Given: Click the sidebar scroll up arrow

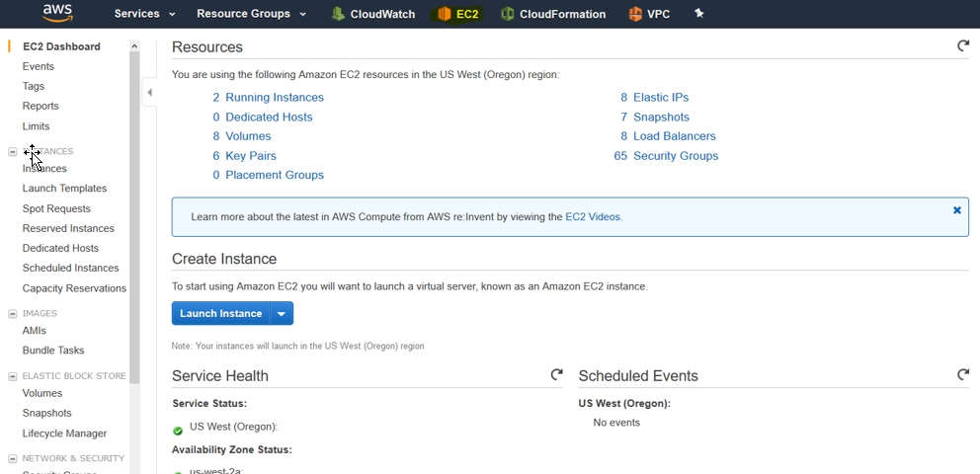Looking at the screenshot, I should pyautogui.click(x=134, y=45).
